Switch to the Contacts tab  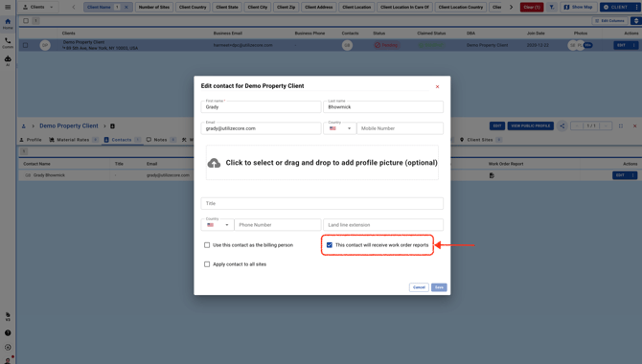coord(122,140)
